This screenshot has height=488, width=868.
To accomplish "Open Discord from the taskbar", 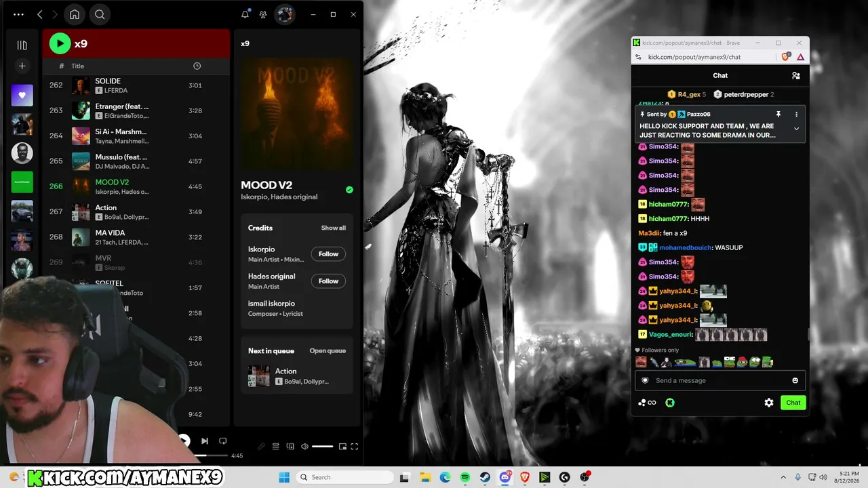I will point(505,477).
